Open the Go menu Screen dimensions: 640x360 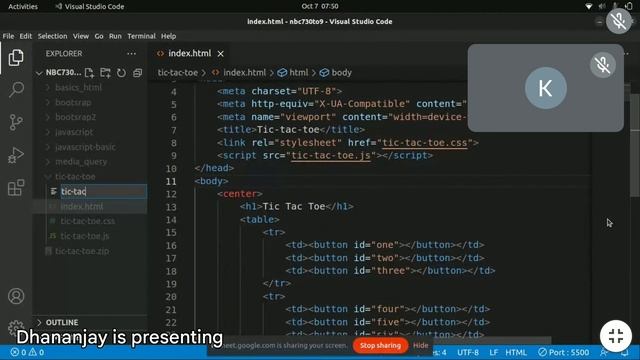(x=99, y=36)
